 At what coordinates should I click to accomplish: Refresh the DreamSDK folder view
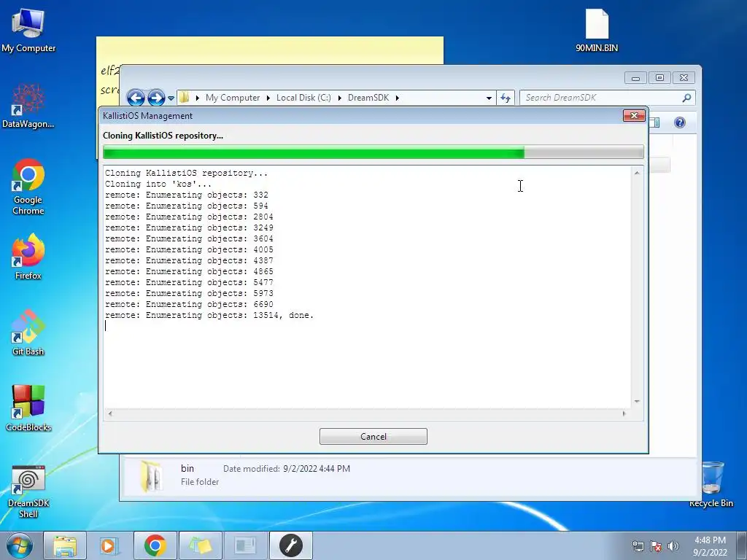pos(505,98)
